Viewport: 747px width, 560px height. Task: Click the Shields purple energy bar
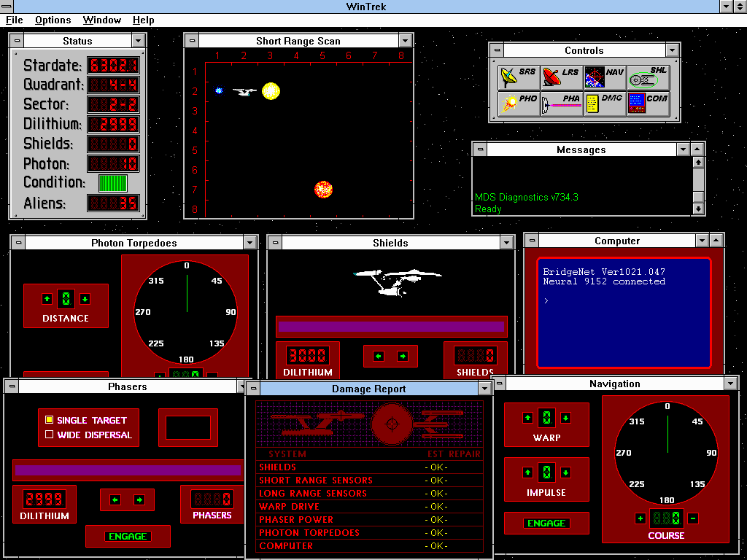coord(391,327)
